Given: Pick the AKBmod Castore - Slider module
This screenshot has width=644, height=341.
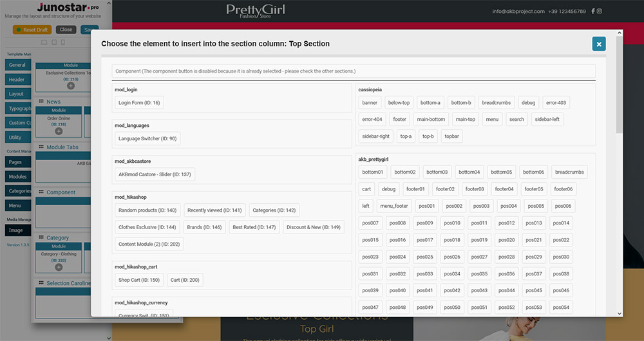Looking at the screenshot, I should tap(155, 174).
